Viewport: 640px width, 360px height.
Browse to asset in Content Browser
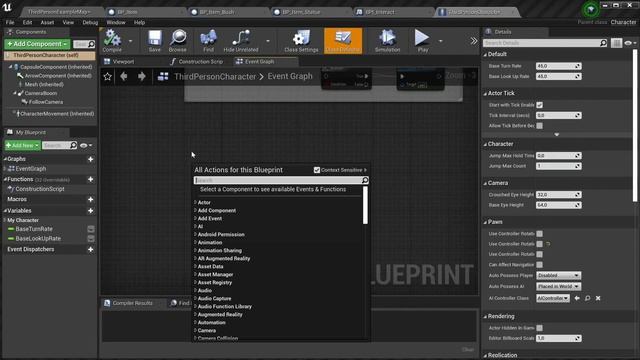pos(178,40)
